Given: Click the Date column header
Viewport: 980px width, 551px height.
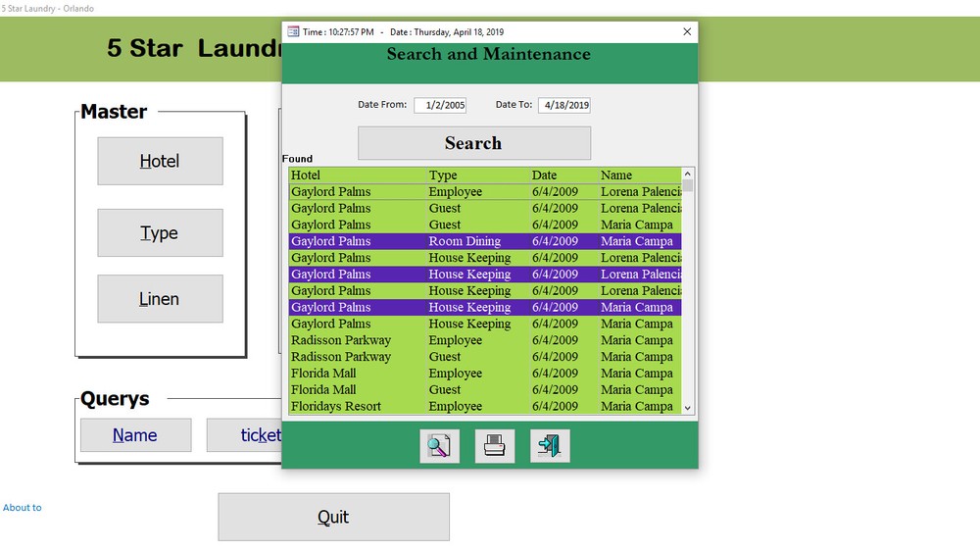Looking at the screenshot, I should (x=563, y=175).
